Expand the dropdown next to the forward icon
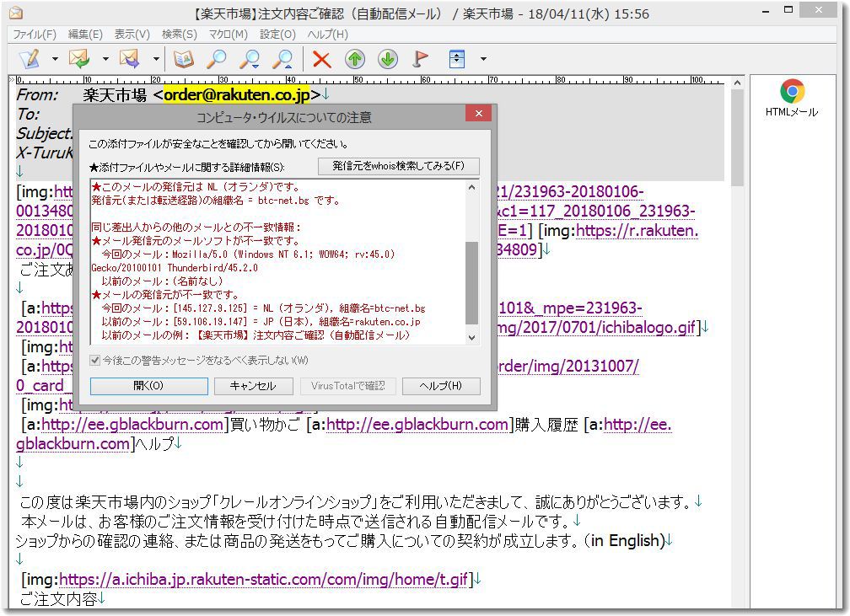850x616 pixels. click(155, 58)
